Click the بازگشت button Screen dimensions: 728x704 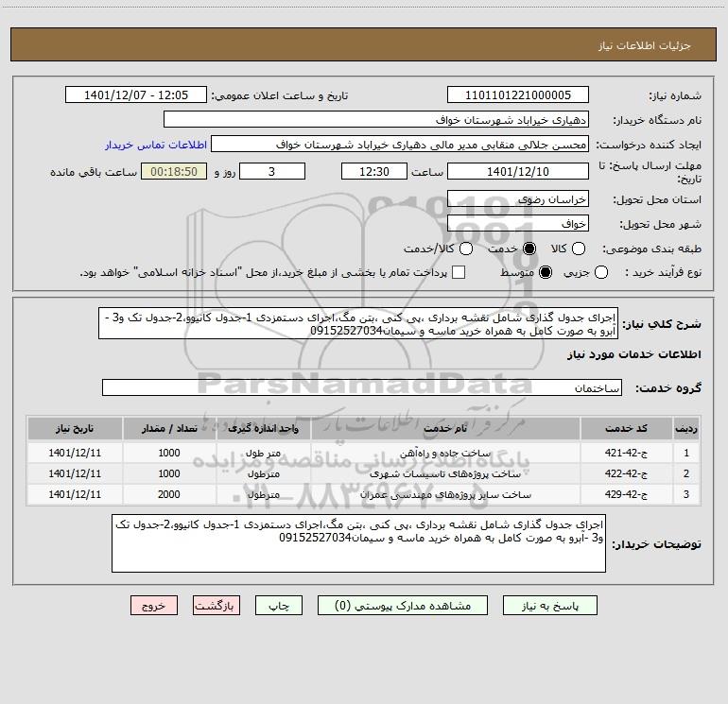pos(217,606)
